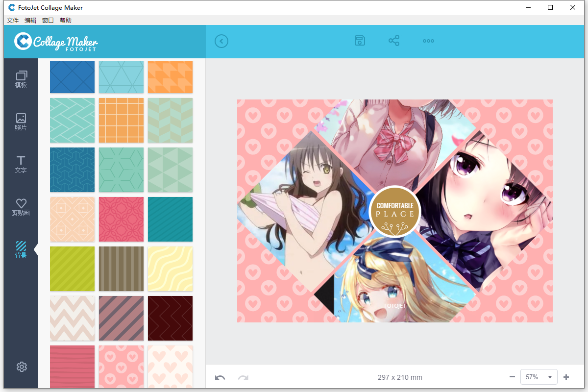588x392 pixels.
Task: Choose the orange parallelogram pattern
Action: tap(170, 77)
